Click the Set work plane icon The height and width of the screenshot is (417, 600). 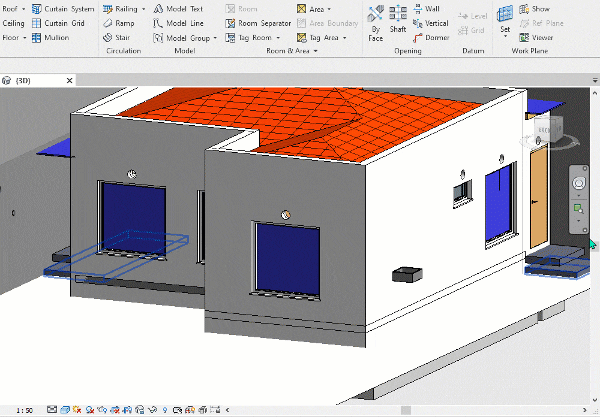(505, 14)
